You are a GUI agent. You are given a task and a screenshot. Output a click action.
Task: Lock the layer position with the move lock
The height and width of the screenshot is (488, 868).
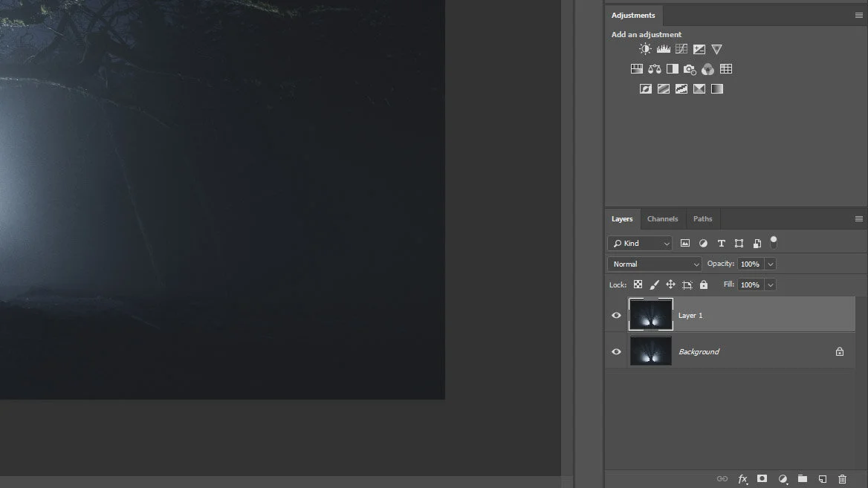point(670,284)
